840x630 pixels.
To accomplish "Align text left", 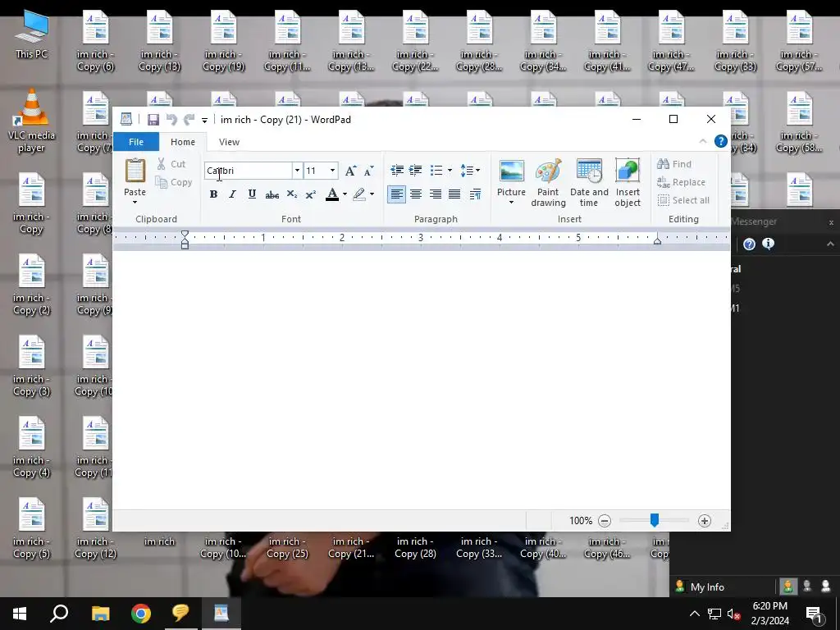I will [x=396, y=194].
